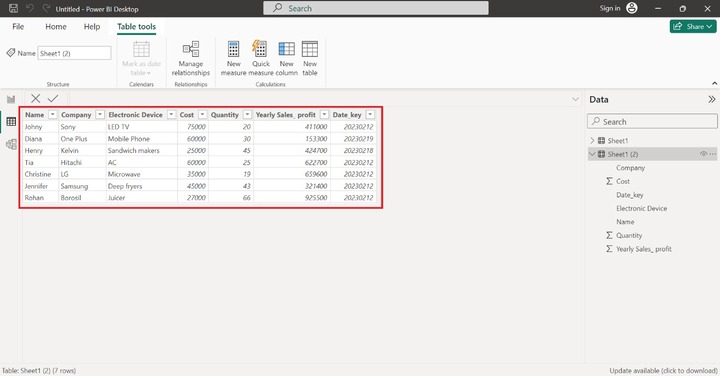Screen dimensions: 720x376
Task: Expand the formula bar chevron
Action: [575, 99]
